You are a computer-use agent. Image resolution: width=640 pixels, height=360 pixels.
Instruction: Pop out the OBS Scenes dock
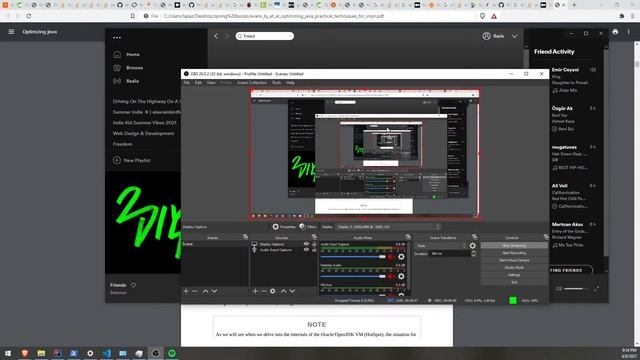point(245,237)
